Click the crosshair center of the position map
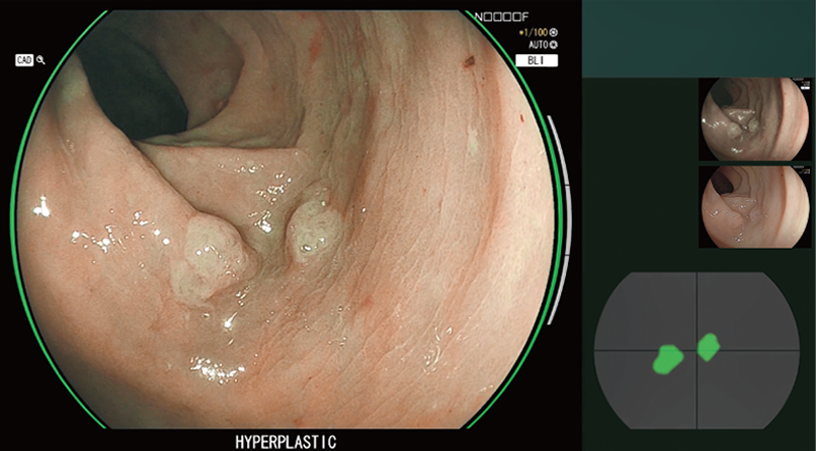The width and height of the screenshot is (816, 451). tap(697, 350)
